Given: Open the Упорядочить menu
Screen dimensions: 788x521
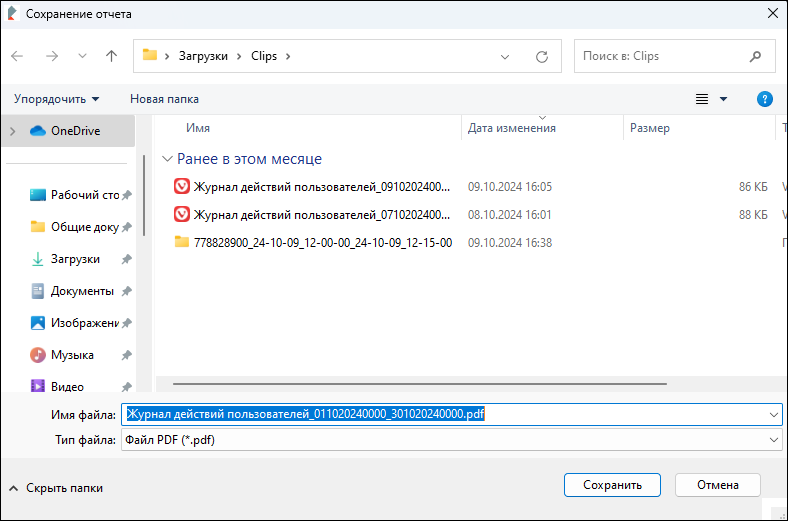Looking at the screenshot, I should (x=56, y=99).
